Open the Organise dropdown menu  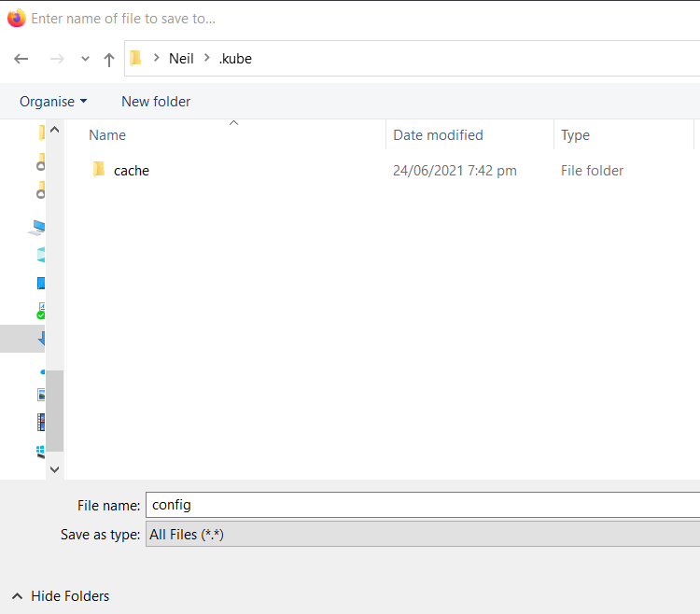(x=53, y=102)
